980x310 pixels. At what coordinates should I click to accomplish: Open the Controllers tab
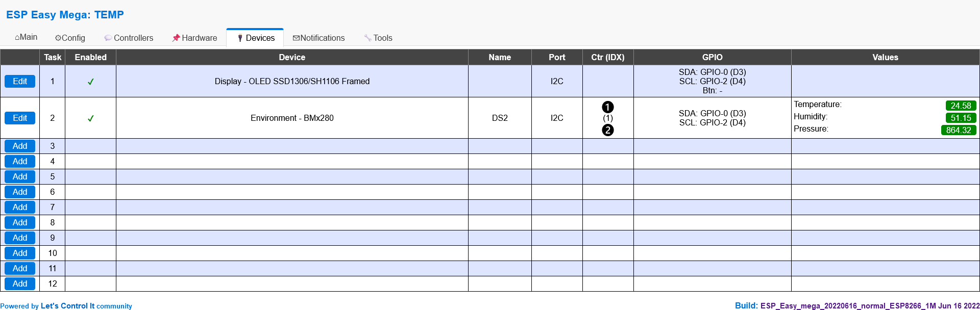click(129, 38)
